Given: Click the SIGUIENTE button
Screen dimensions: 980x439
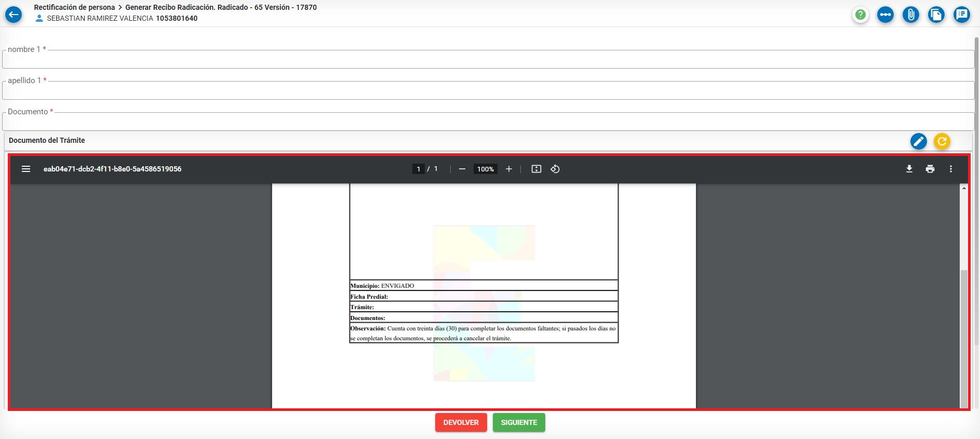Looking at the screenshot, I should click(519, 422).
